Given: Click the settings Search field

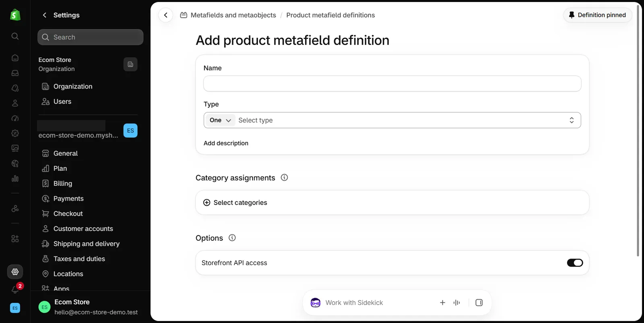Looking at the screenshot, I should pyautogui.click(x=90, y=37).
